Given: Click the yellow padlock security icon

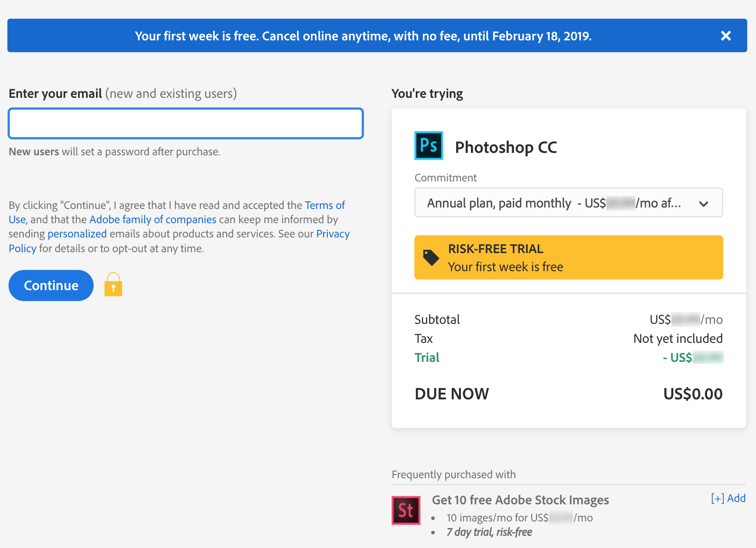Looking at the screenshot, I should 113,284.
